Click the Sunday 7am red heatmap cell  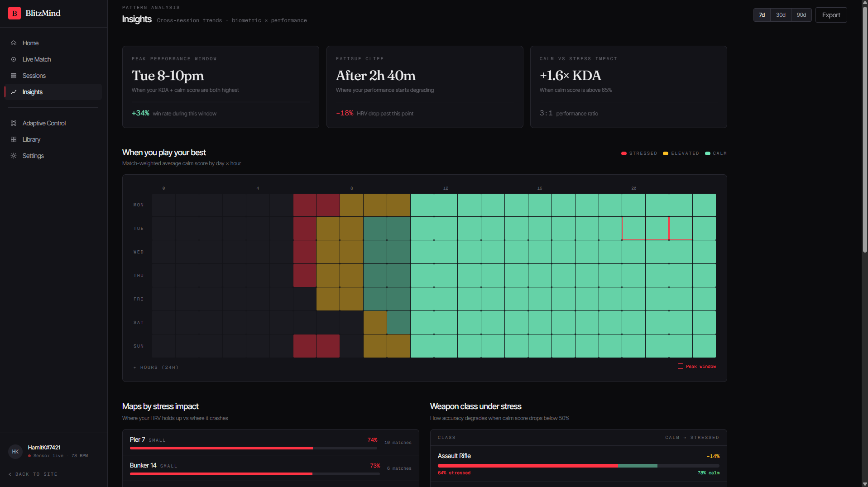click(328, 346)
